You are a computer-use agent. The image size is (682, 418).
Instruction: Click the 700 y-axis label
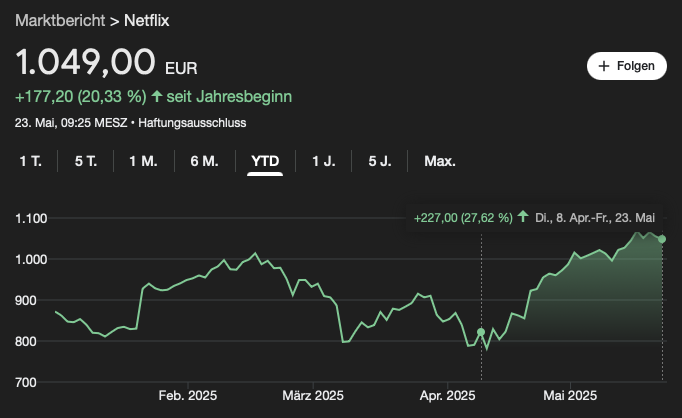(26, 383)
